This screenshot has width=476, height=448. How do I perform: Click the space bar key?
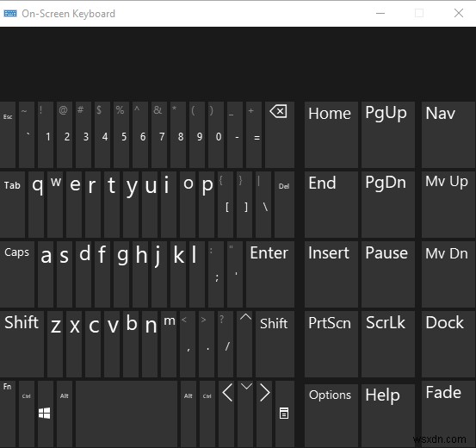pos(127,414)
